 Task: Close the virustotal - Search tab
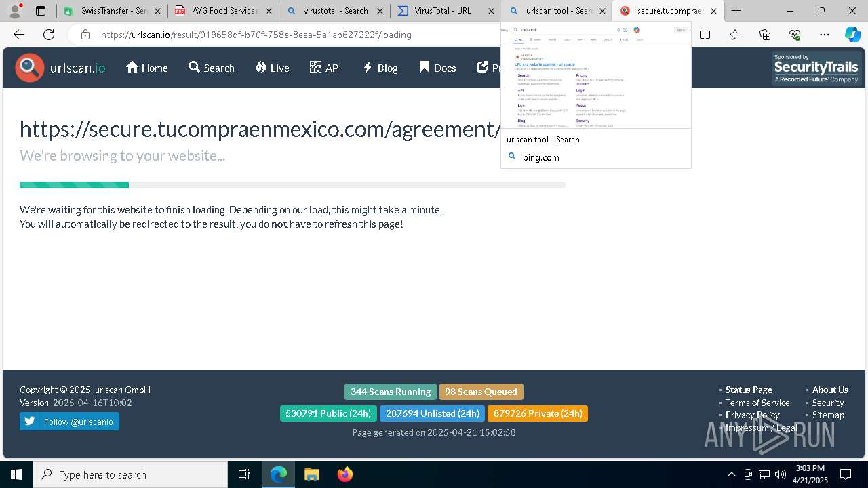pyautogui.click(x=380, y=11)
